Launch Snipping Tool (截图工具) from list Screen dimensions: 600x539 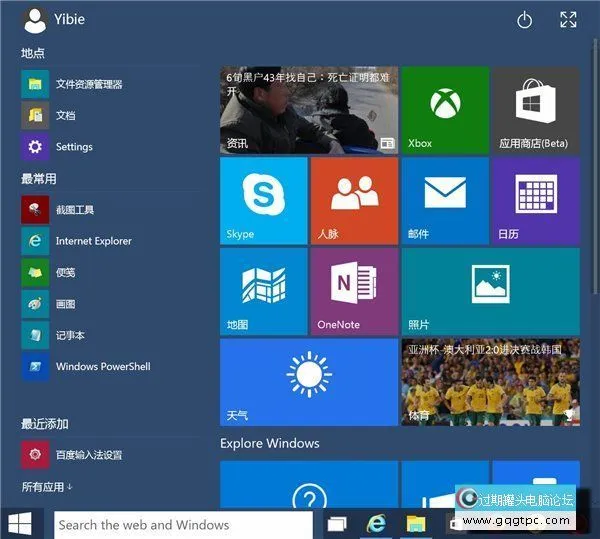pyautogui.click(x=74, y=210)
